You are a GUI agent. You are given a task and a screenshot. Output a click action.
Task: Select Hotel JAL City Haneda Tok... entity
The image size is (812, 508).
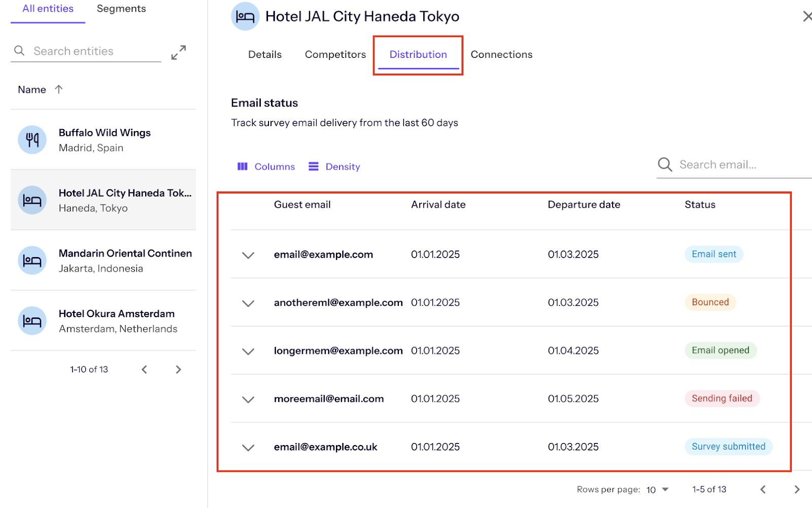coord(103,200)
